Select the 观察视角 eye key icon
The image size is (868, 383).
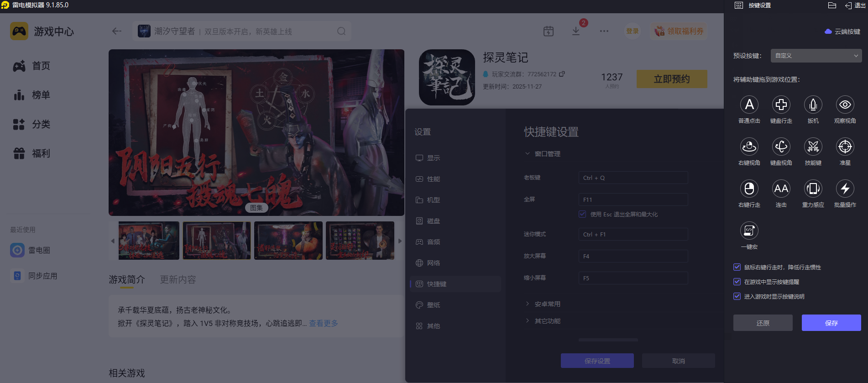[x=845, y=105]
